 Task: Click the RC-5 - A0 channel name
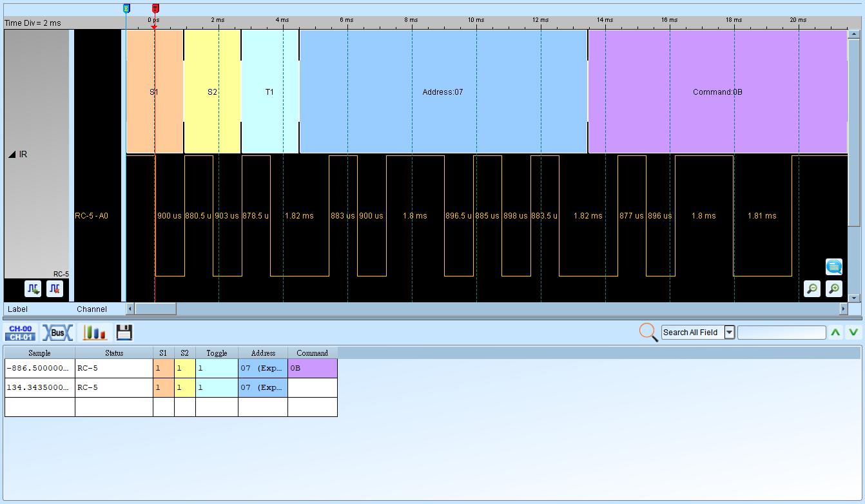tap(92, 216)
